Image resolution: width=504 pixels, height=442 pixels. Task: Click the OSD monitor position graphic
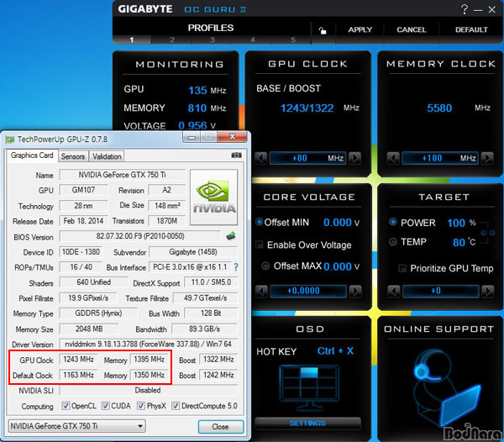[x=308, y=387]
